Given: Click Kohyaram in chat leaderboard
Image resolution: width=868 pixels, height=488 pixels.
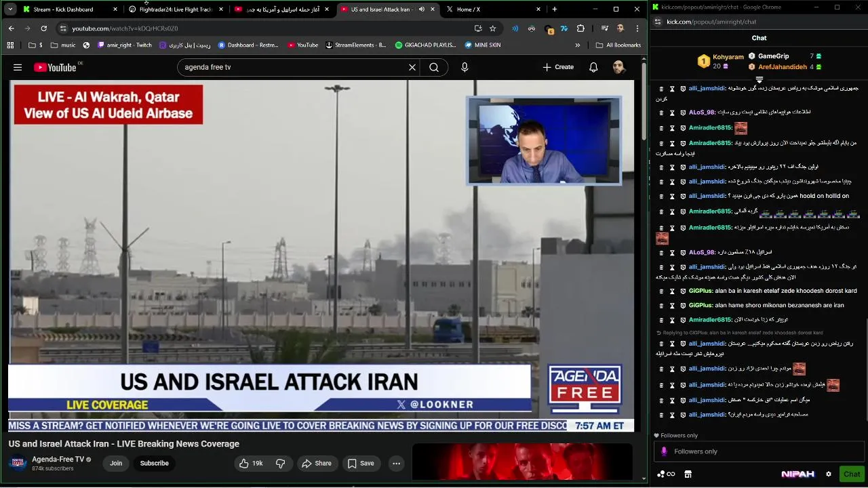Looking at the screenshot, I should click(728, 57).
